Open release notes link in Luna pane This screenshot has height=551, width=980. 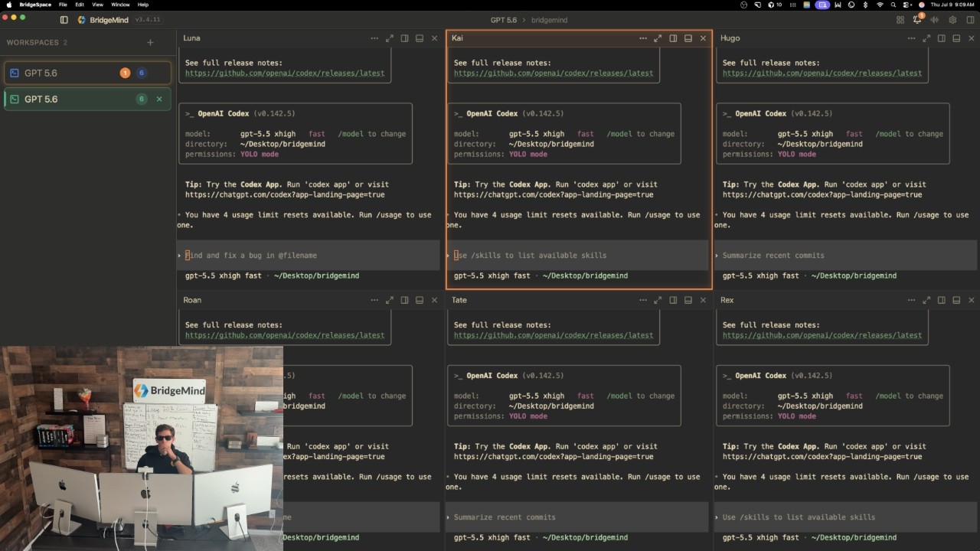[285, 73]
